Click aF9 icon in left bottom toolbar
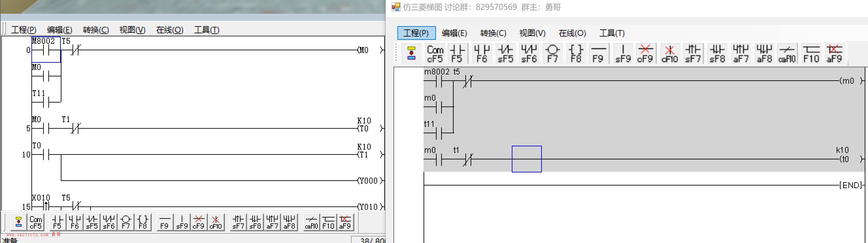868x243 pixels. (x=345, y=222)
